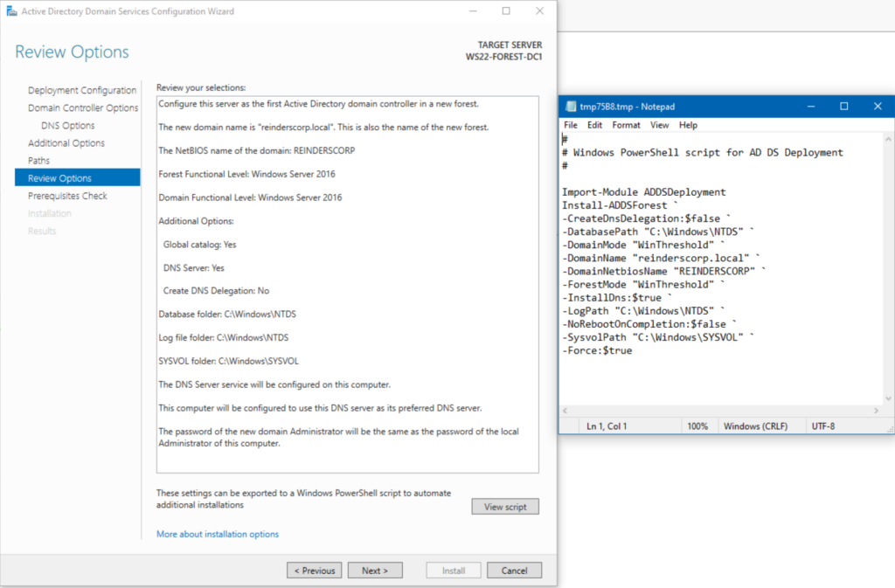Viewport: 895px width, 588px height.
Task: Click "SYSVOL folder: C:\Windows\SYSVOL" line
Action: [x=228, y=361]
